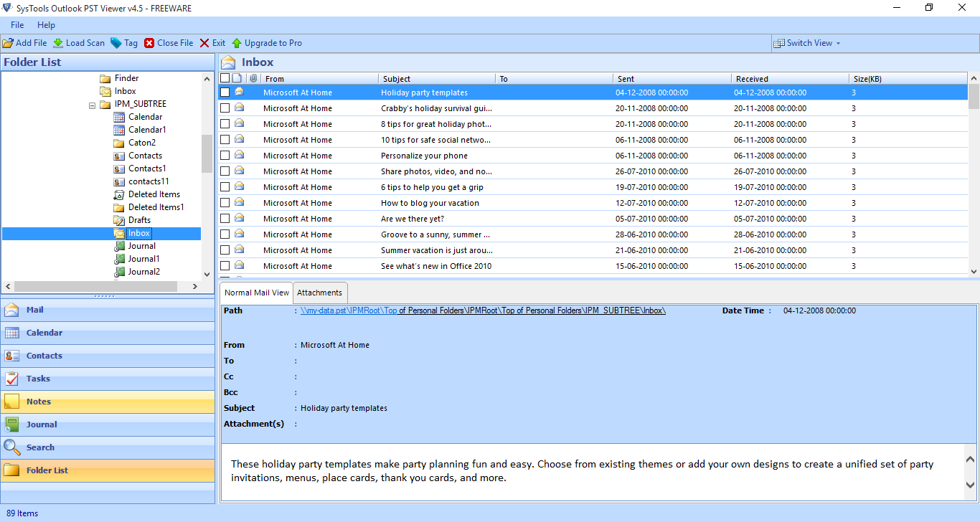
Task: Sort by the attachment paperclip column
Action: pyautogui.click(x=253, y=78)
